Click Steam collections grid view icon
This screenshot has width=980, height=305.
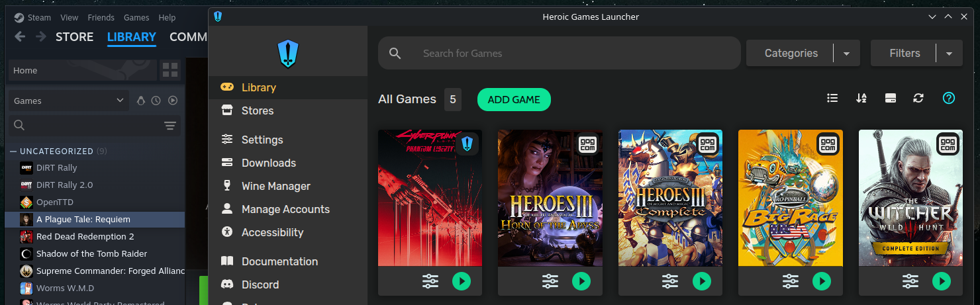(170, 70)
